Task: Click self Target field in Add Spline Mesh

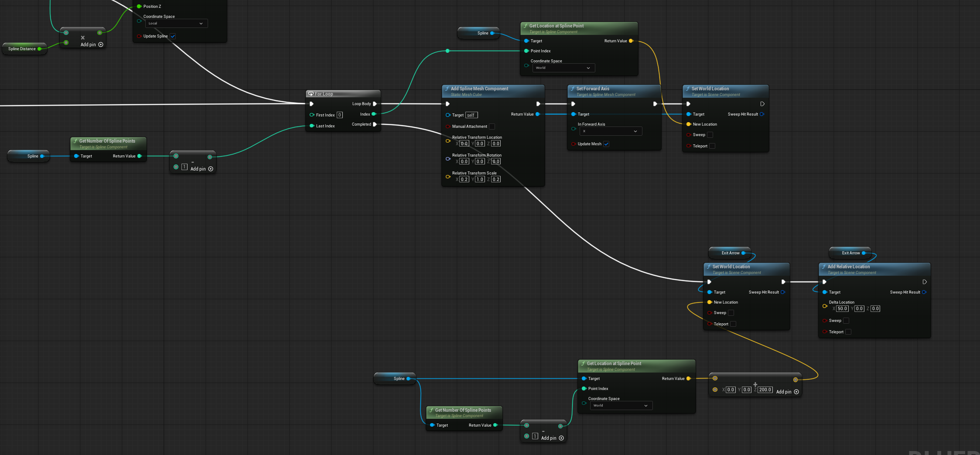Action: (472, 115)
